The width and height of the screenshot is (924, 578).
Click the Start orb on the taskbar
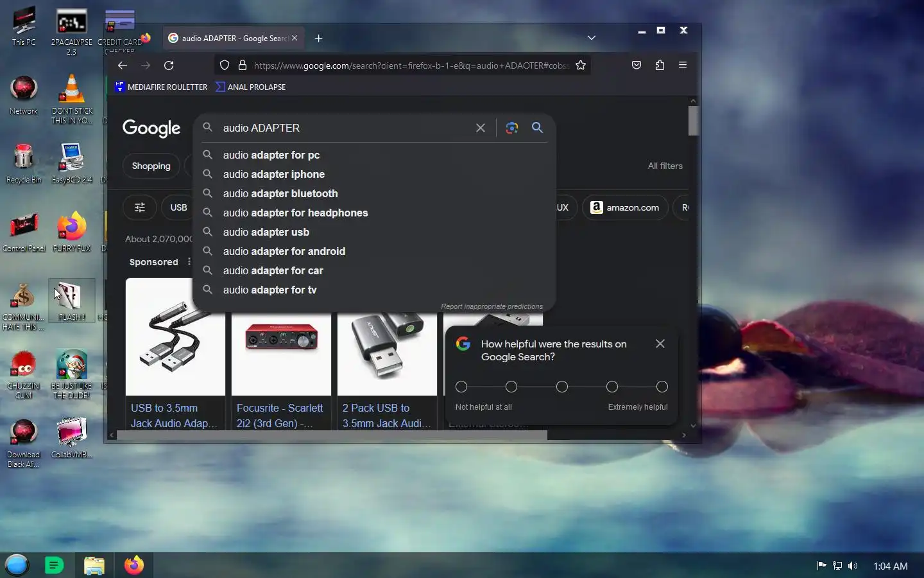(x=17, y=565)
